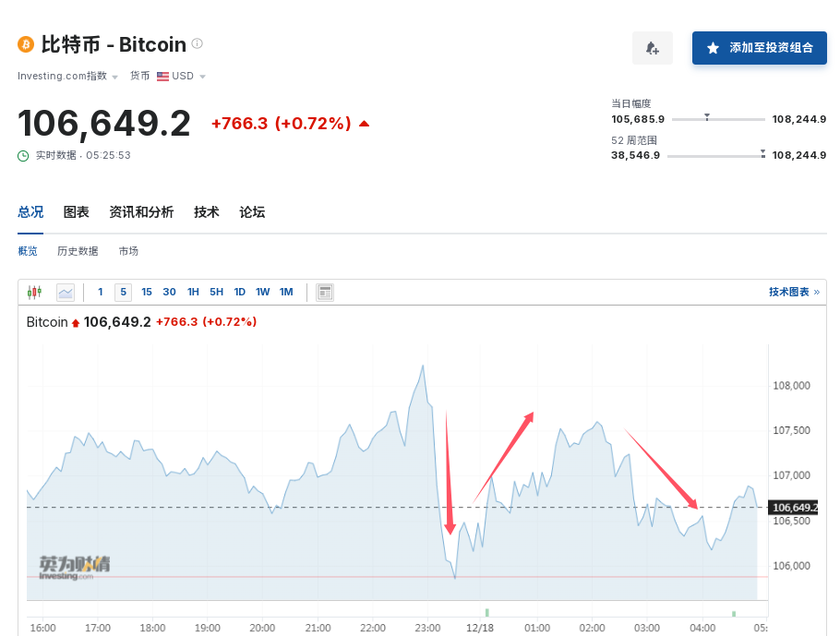Select the 1H chart interval
The height and width of the screenshot is (636, 840).
[x=193, y=293]
